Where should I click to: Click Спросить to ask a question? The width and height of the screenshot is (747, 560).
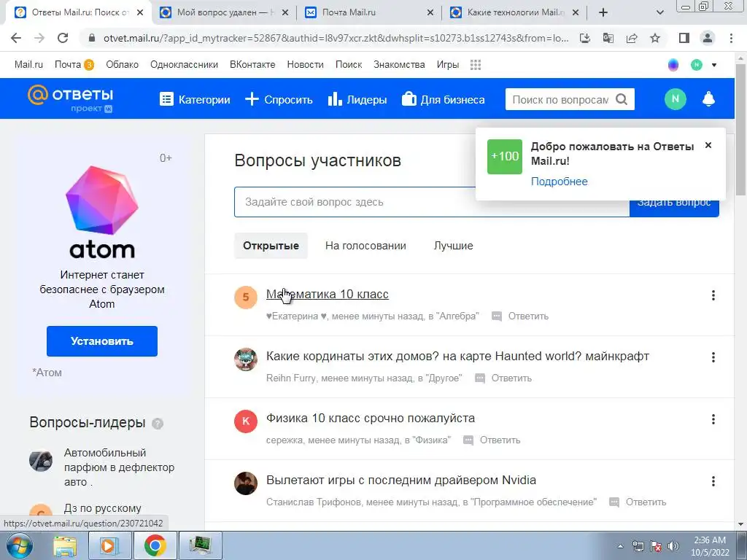(x=279, y=99)
